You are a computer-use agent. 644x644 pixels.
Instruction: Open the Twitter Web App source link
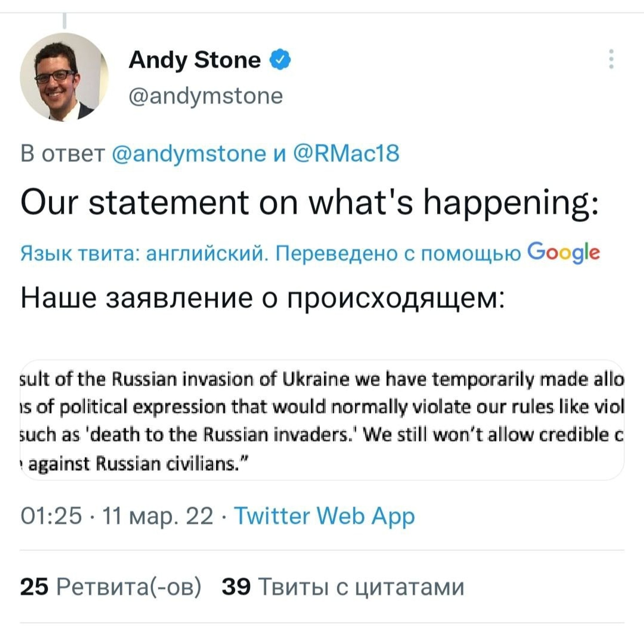click(x=324, y=516)
